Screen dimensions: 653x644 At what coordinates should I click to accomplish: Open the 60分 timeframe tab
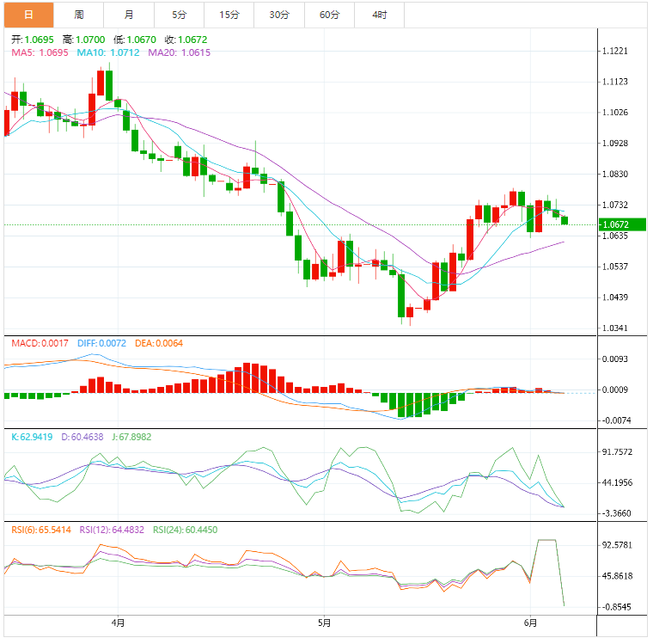pyautogui.click(x=329, y=15)
